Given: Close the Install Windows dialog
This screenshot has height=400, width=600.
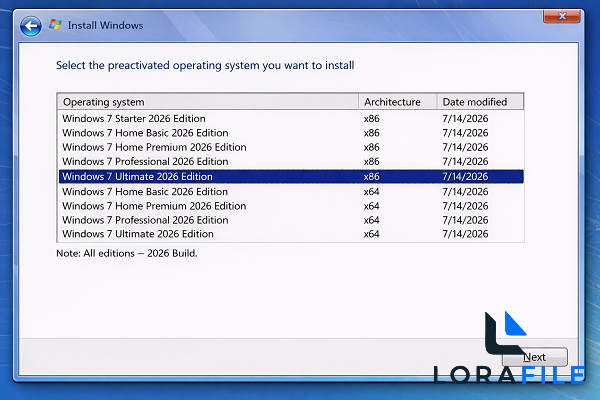Looking at the screenshot, I should 562,16.
